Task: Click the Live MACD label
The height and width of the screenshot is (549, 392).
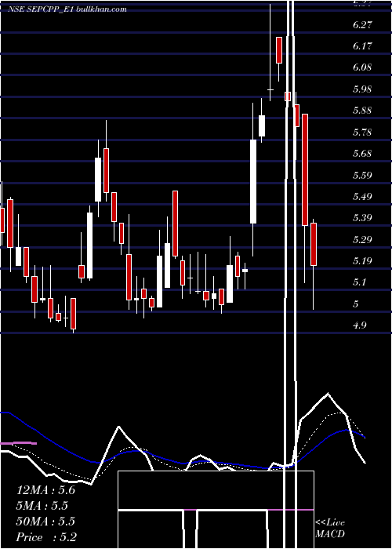Action: coord(330,529)
